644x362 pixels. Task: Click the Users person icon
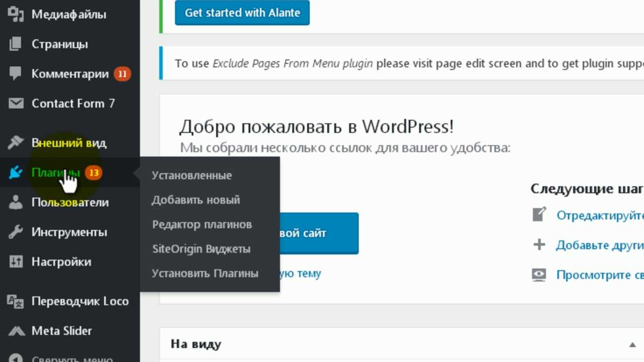(16, 203)
